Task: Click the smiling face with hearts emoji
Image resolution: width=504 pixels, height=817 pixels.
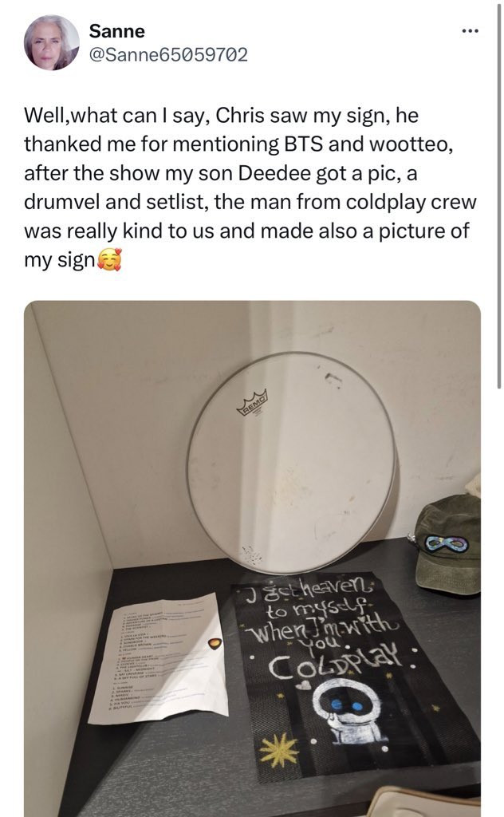Action: tap(110, 260)
